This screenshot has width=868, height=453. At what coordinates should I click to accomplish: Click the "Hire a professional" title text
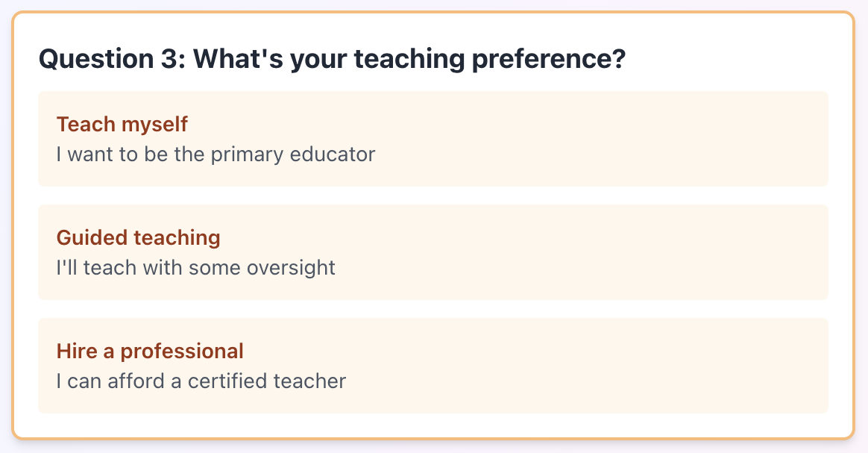pos(150,352)
